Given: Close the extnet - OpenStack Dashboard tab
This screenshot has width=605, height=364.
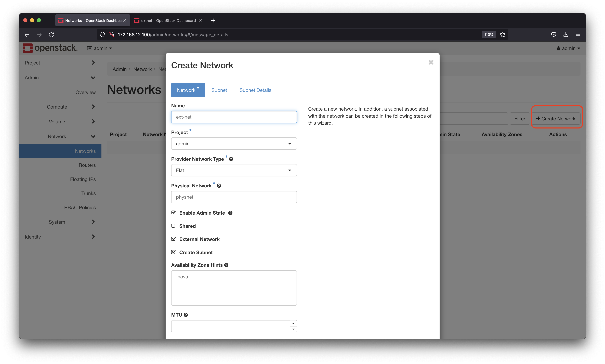Looking at the screenshot, I should coord(200,20).
